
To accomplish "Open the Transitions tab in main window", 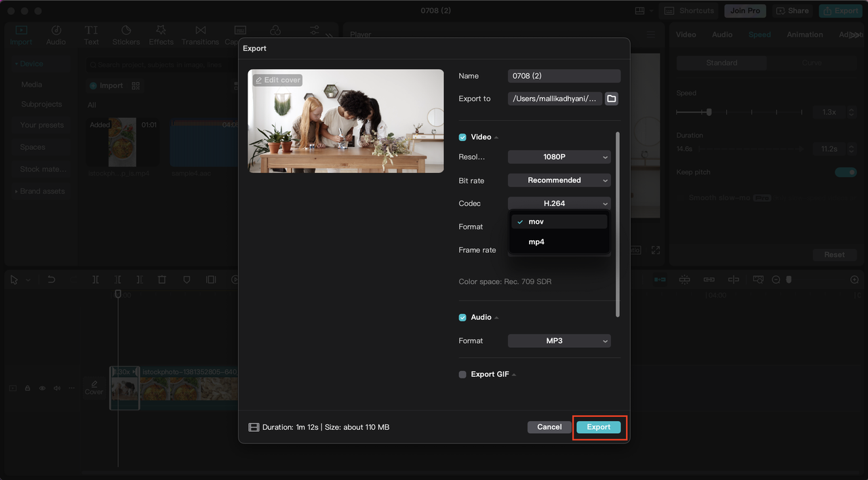I will [x=200, y=36].
